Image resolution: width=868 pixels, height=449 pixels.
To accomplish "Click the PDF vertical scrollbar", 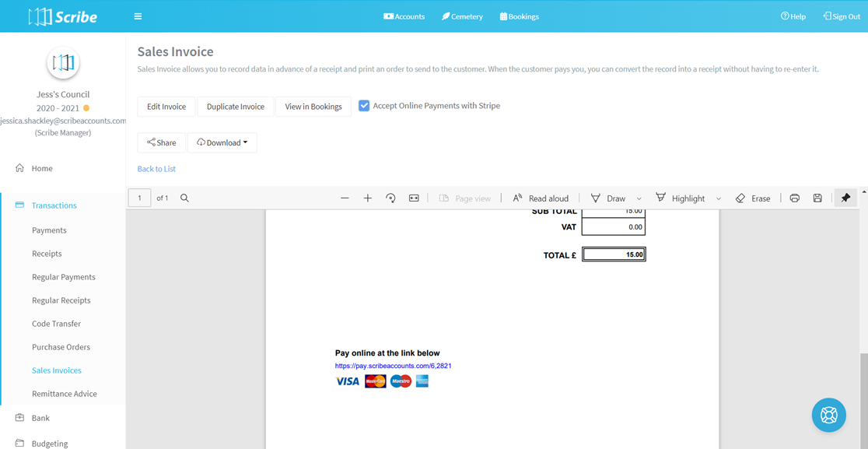I will click(x=863, y=401).
